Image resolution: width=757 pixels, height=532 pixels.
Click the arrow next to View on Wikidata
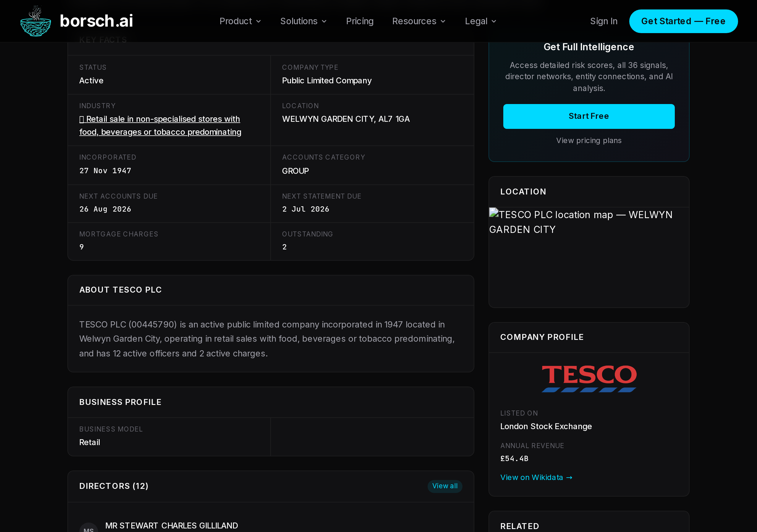[x=570, y=477]
